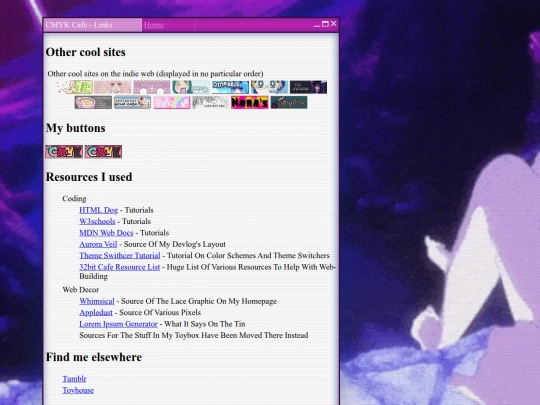Click 'Sources For The Stuff In My Toybox' line
The image size is (540, 405).
coord(194,335)
